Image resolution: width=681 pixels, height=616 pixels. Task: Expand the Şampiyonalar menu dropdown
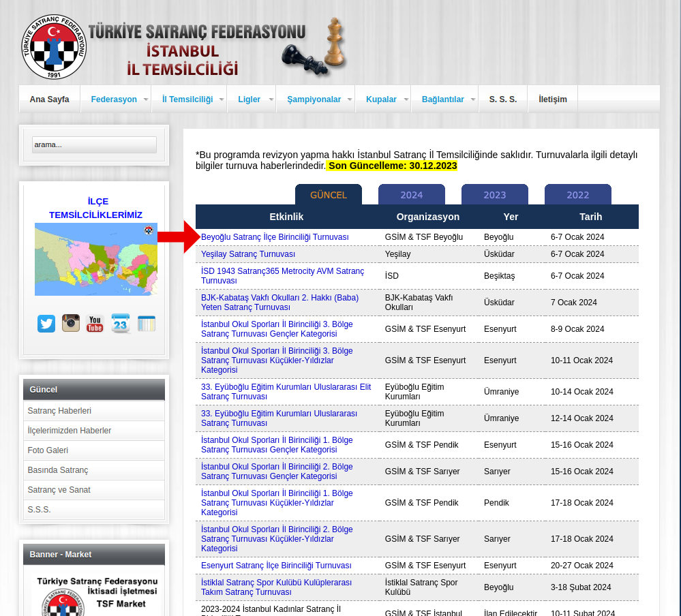click(x=316, y=99)
